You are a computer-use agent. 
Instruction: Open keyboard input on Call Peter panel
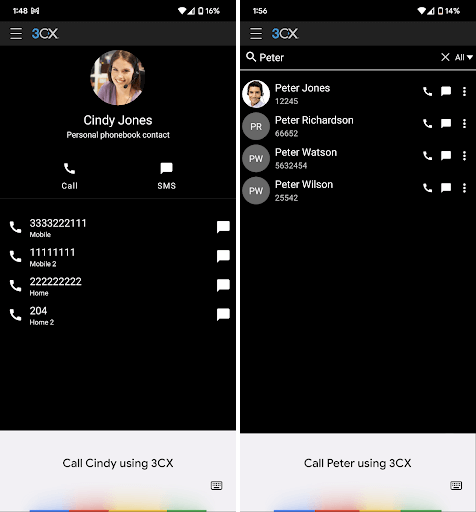(456, 485)
